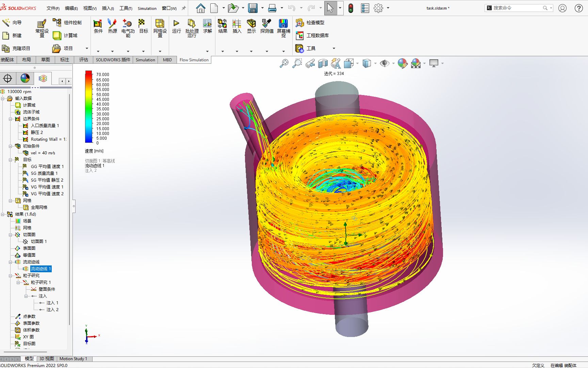This screenshot has height=368, width=588.
Task: Open the Options gear icon
Action: (x=378, y=8)
